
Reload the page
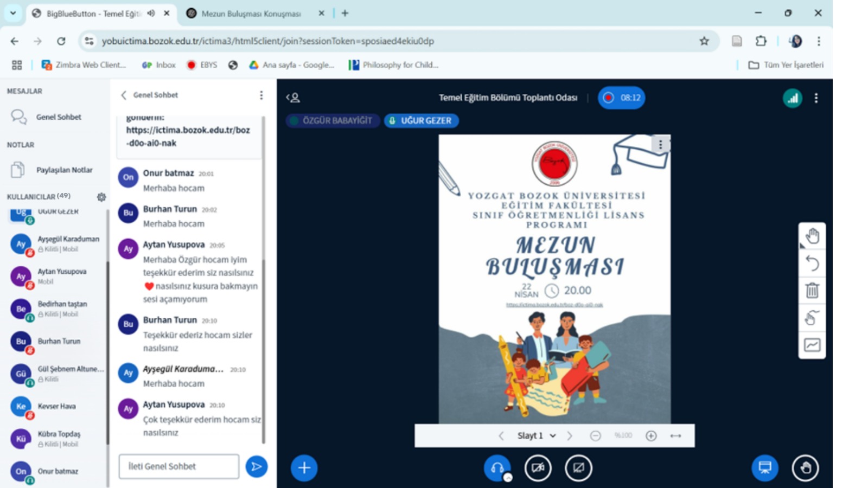[61, 41]
